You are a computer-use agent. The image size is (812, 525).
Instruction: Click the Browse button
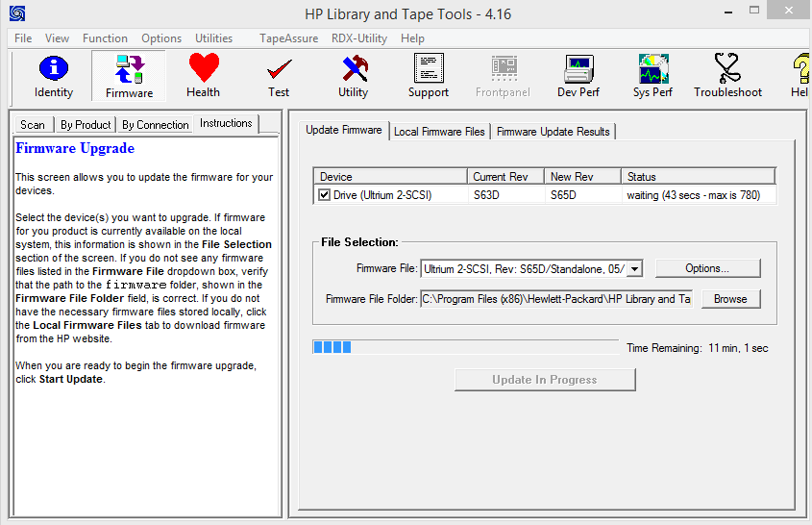click(x=730, y=299)
